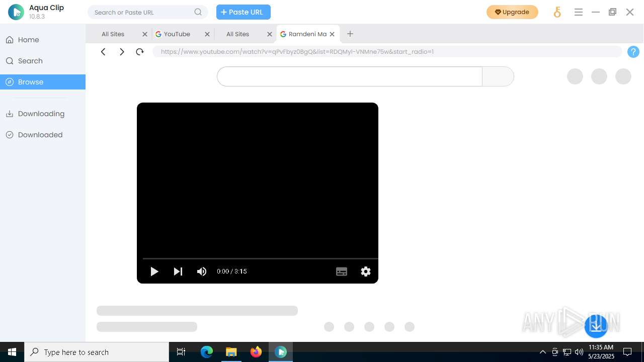This screenshot has width=644, height=362.
Task: Go forward with the right arrow
Action: tap(122, 52)
